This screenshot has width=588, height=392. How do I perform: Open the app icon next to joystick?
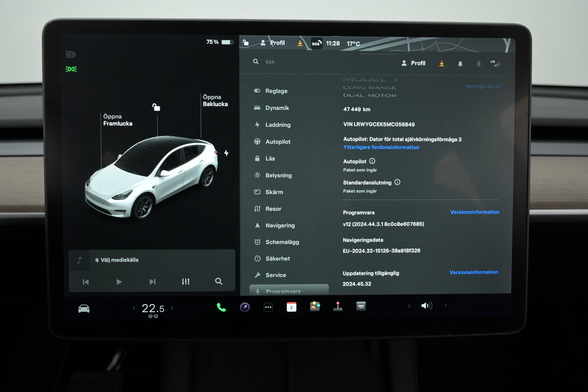(361, 306)
